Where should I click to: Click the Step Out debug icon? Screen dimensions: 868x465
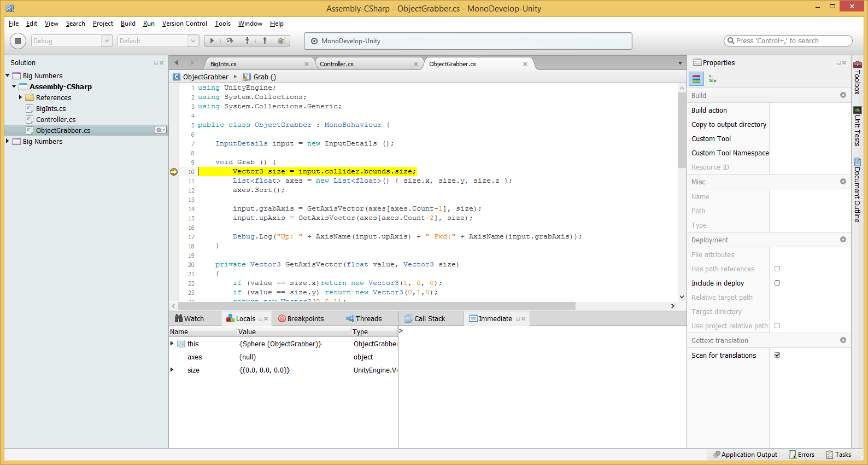coord(265,41)
